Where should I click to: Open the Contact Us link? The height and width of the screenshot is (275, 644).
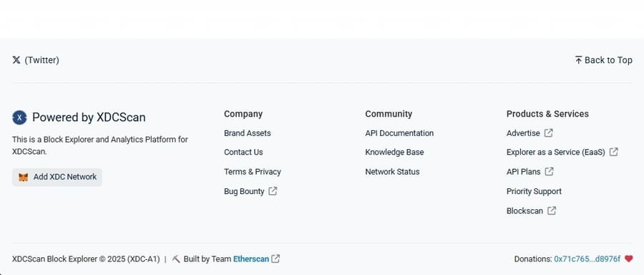point(243,152)
